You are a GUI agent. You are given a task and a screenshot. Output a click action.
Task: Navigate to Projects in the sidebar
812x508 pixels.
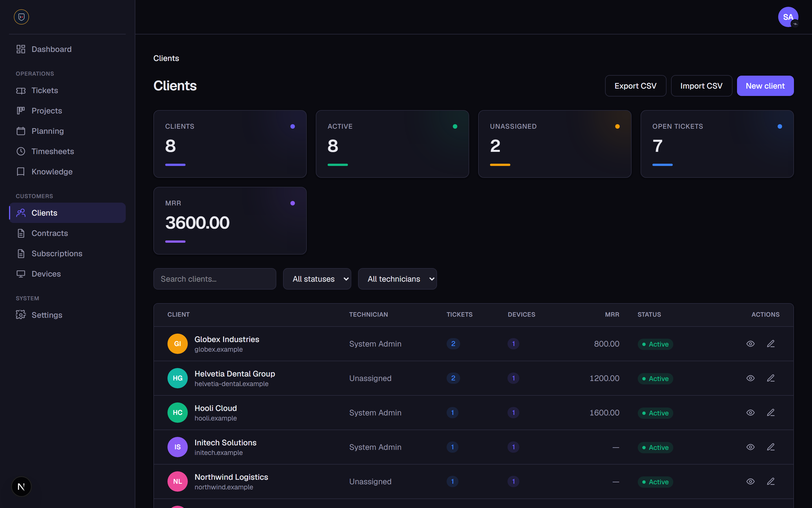pyautogui.click(x=67, y=111)
